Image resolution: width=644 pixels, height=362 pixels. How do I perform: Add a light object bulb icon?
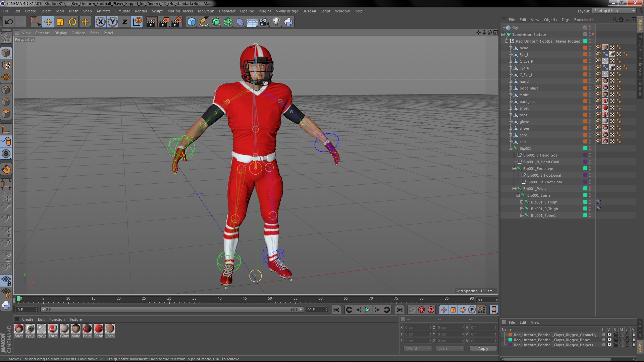click(276, 22)
